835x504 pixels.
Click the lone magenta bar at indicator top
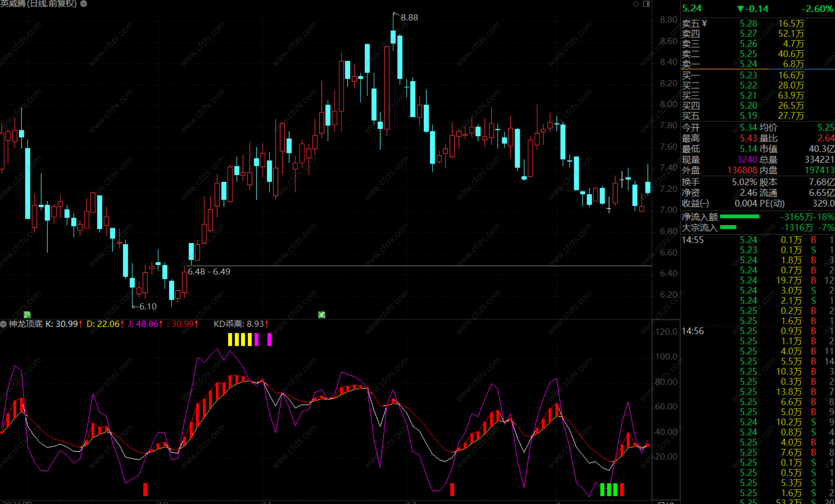(269, 339)
